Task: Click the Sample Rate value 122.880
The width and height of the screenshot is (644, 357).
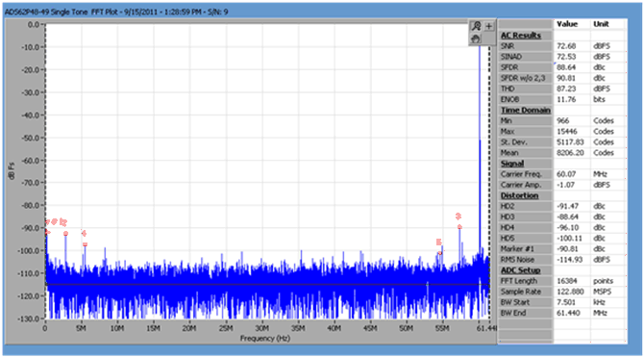Action: [569, 292]
